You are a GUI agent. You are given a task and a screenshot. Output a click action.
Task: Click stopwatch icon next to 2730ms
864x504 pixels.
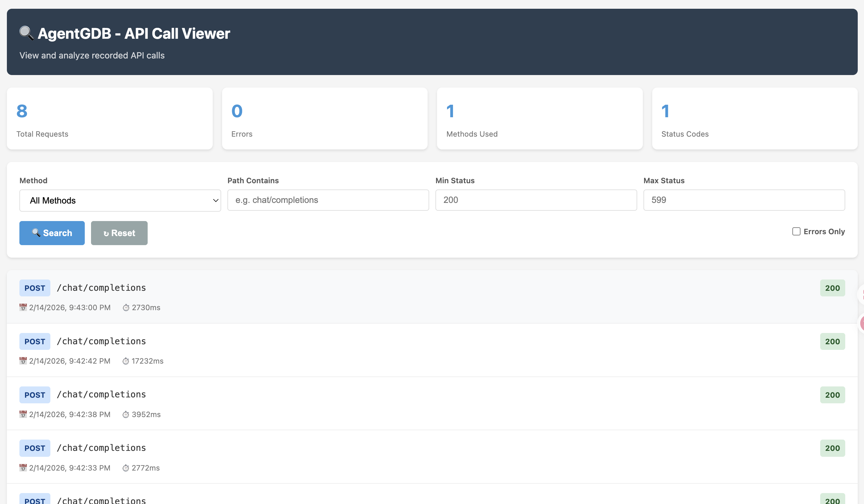click(x=126, y=308)
